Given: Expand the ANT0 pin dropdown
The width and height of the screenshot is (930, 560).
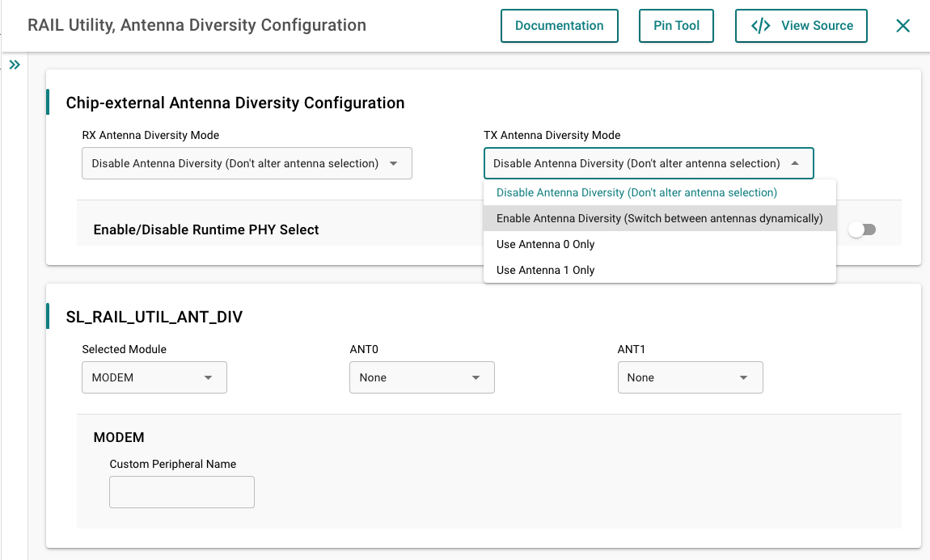Looking at the screenshot, I should (421, 377).
